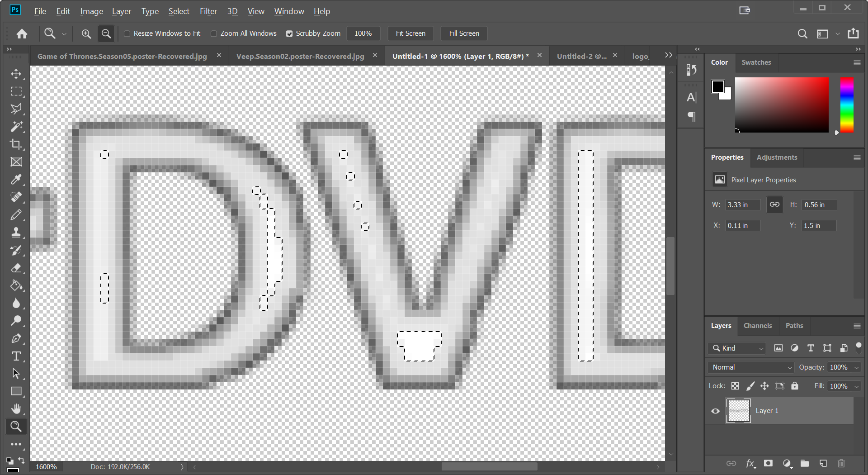Open the Character panel icon
Viewport: 868px width, 475px height.
click(x=691, y=97)
